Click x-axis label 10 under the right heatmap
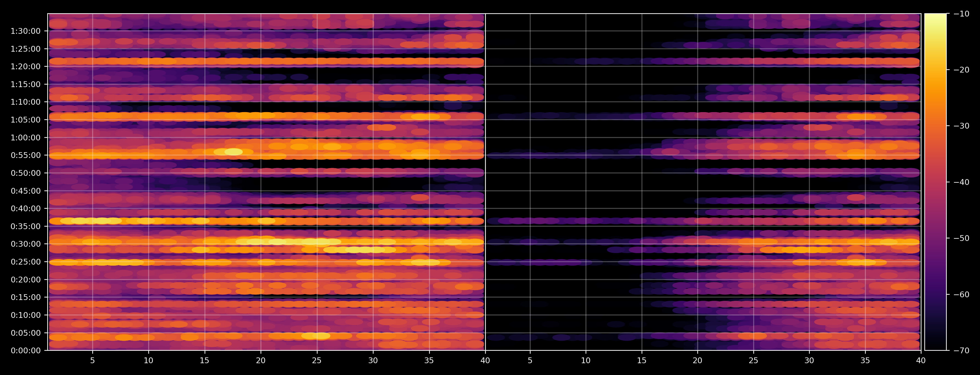The height and width of the screenshot is (375, 980). tap(586, 360)
